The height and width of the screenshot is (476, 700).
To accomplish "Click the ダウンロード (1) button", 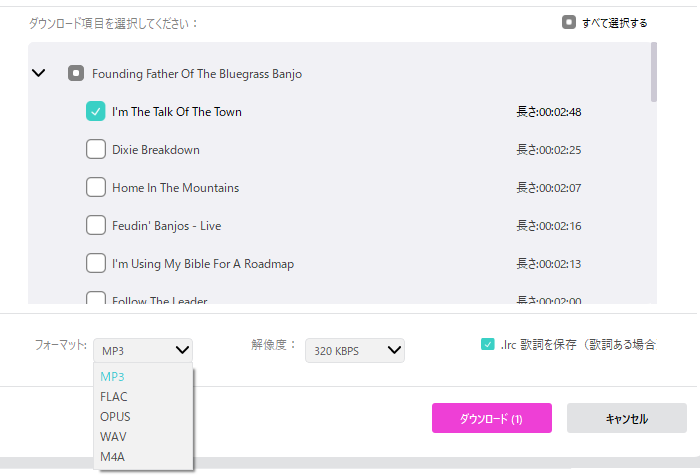I will (x=491, y=419).
